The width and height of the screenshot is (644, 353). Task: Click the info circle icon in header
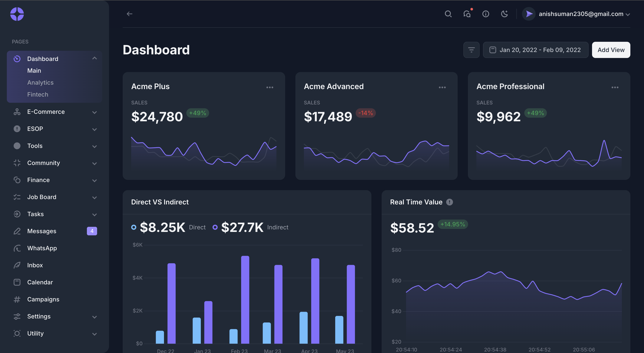(x=486, y=14)
